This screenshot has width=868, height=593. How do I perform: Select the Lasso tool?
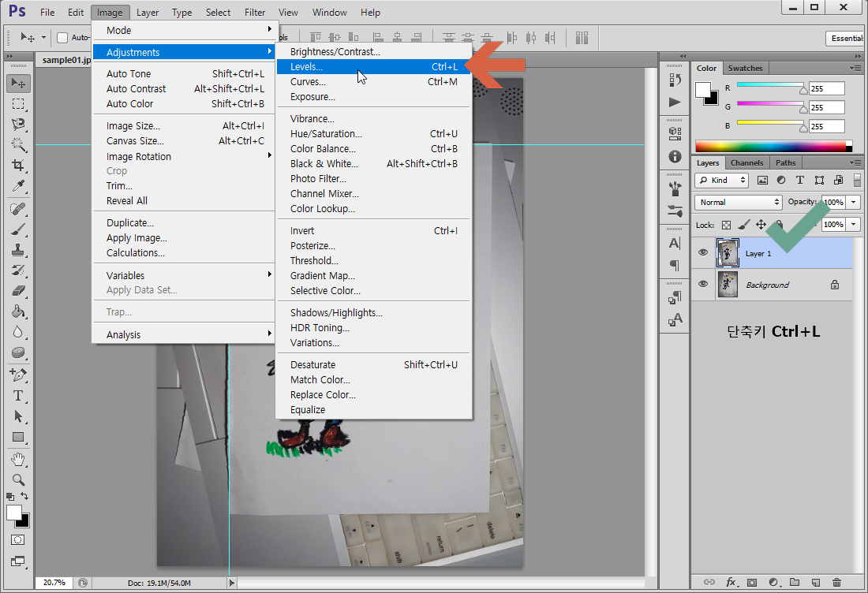coord(18,125)
